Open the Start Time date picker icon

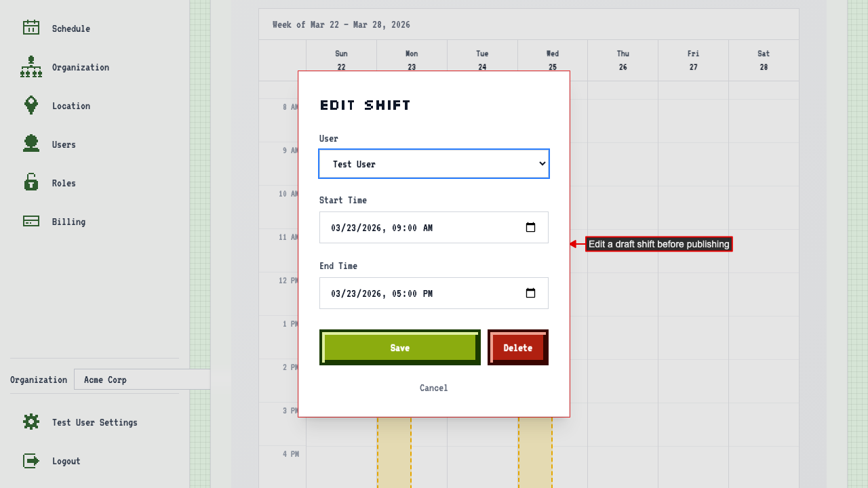pos(530,227)
